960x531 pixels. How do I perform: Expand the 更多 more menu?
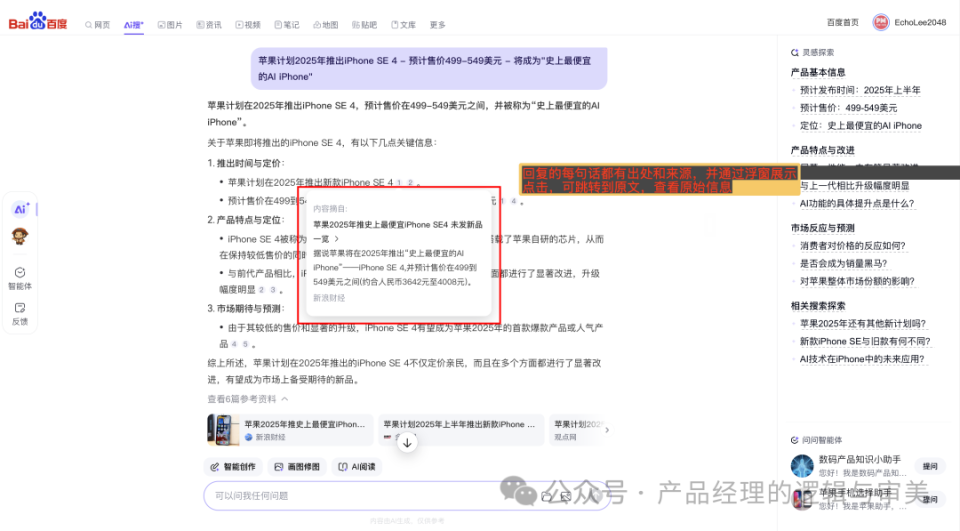click(x=437, y=25)
